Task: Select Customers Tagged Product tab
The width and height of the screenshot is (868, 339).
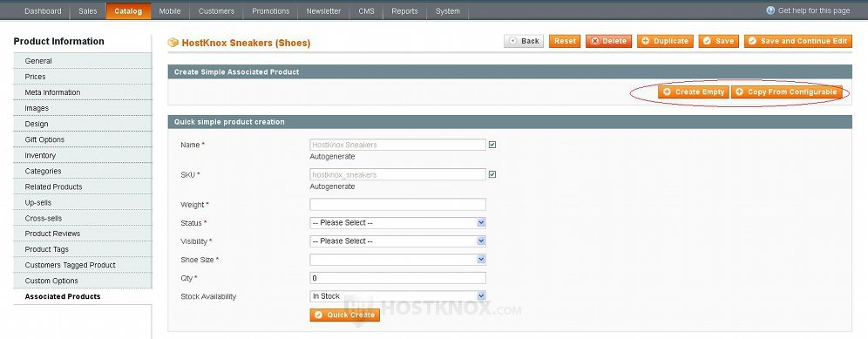Action: (83, 265)
